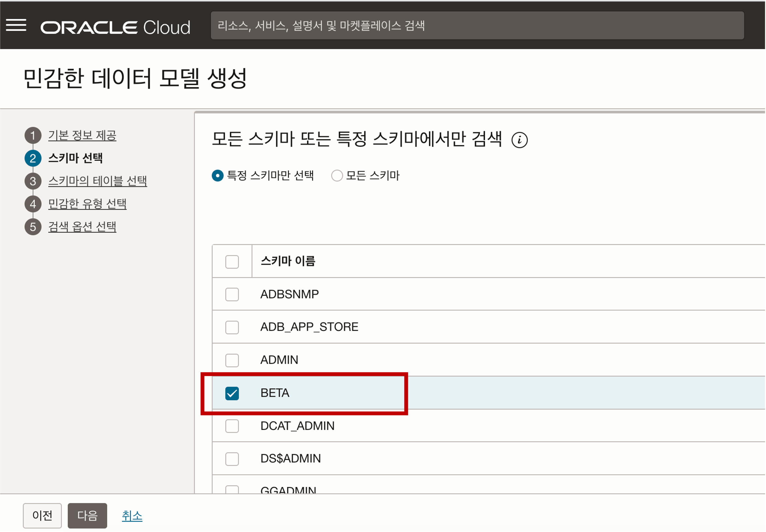Select the '특정 스키마만 선택' radio option
The height and width of the screenshot is (532, 766).
tap(217, 175)
